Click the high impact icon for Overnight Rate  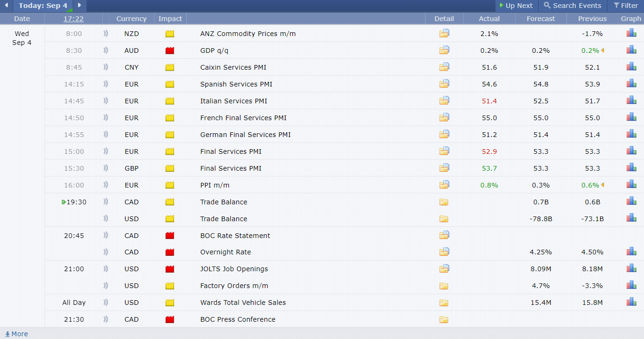(170, 252)
